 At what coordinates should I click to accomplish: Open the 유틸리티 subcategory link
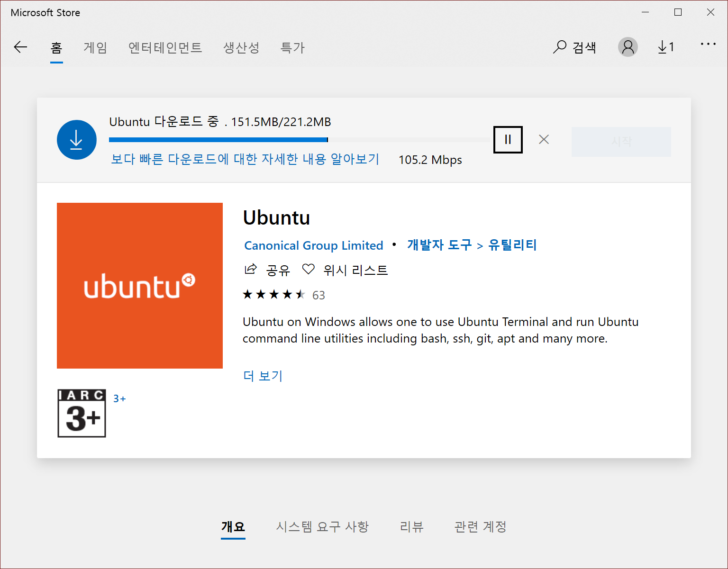[512, 245]
